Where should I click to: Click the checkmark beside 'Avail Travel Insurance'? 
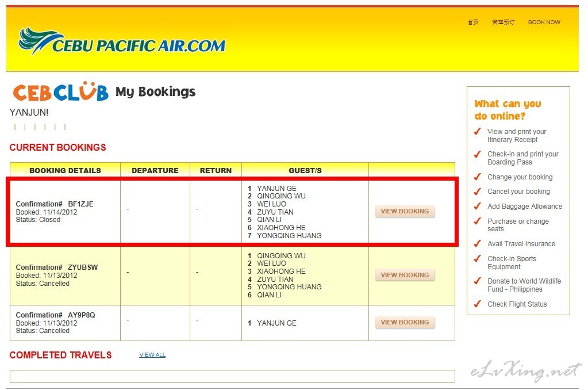(x=478, y=243)
